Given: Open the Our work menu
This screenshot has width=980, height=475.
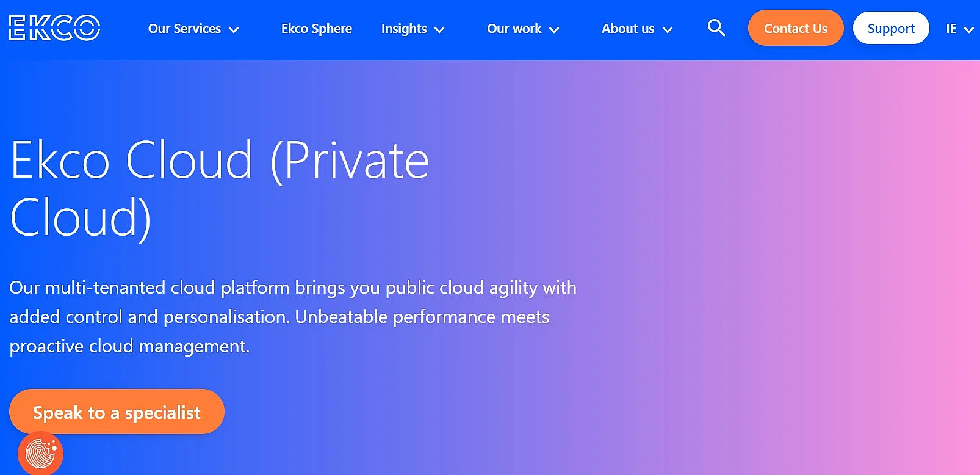Looking at the screenshot, I should [x=514, y=29].
